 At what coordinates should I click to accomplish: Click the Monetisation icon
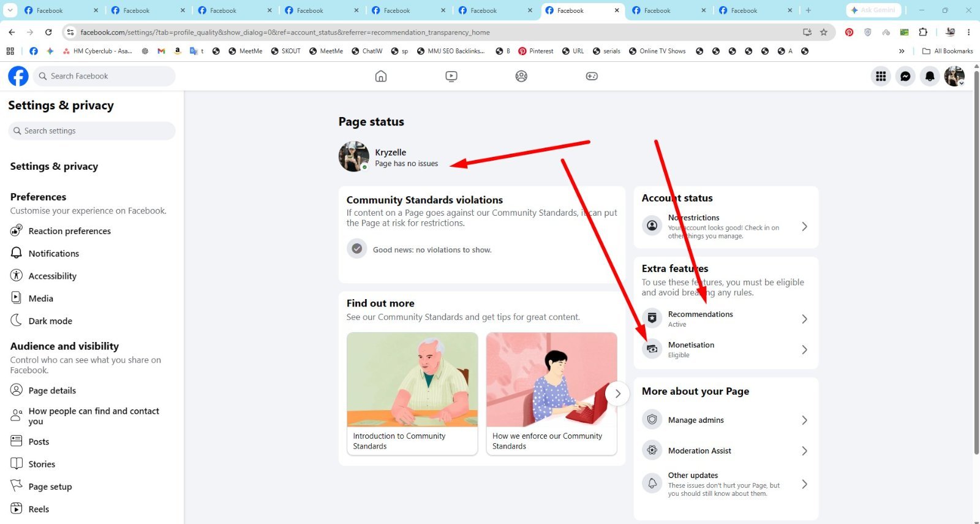point(652,349)
